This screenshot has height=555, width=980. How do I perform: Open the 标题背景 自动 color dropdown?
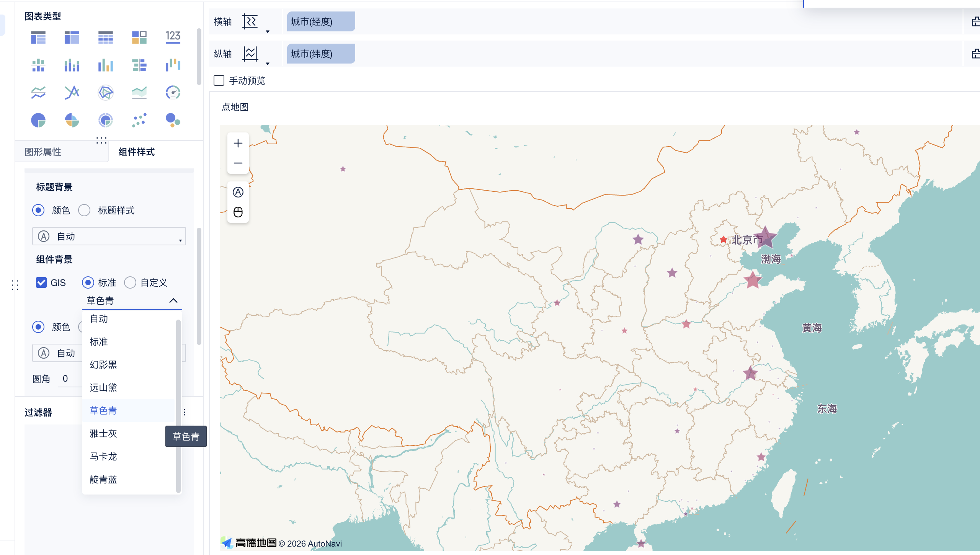(x=109, y=236)
